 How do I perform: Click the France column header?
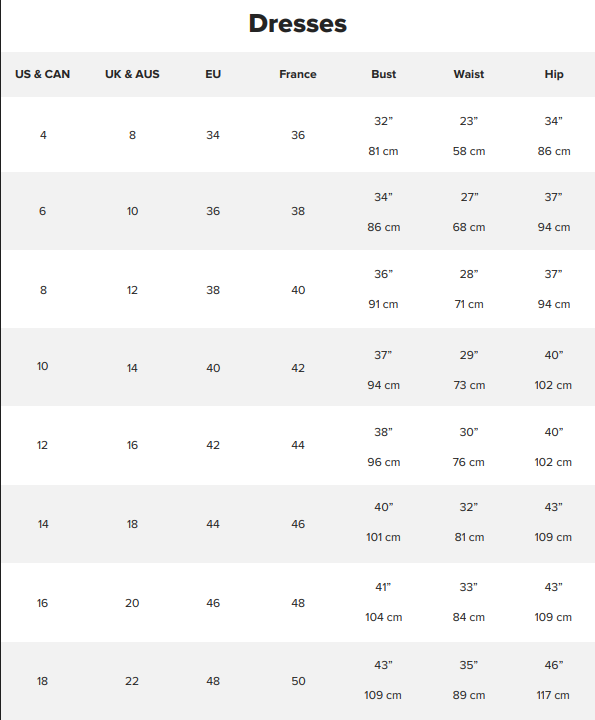298,74
